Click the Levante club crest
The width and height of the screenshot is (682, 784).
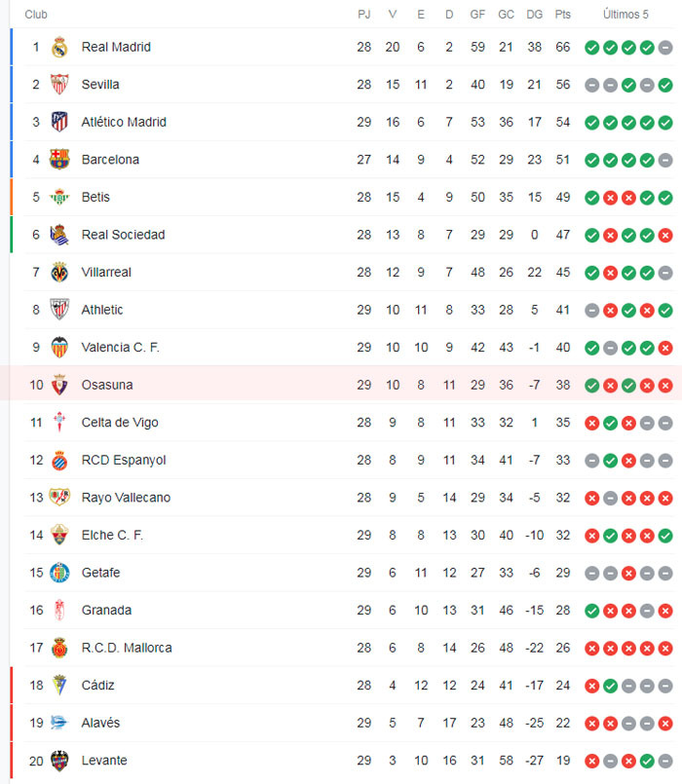coord(59,761)
